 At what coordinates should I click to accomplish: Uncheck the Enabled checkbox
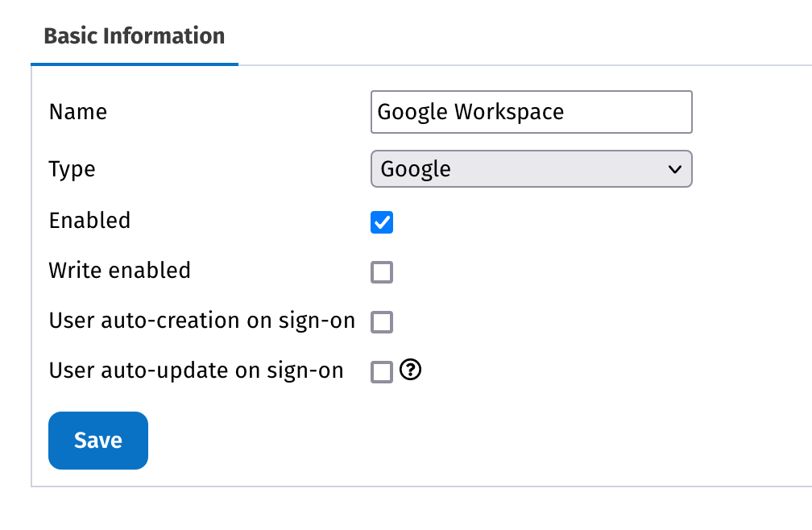tap(382, 222)
